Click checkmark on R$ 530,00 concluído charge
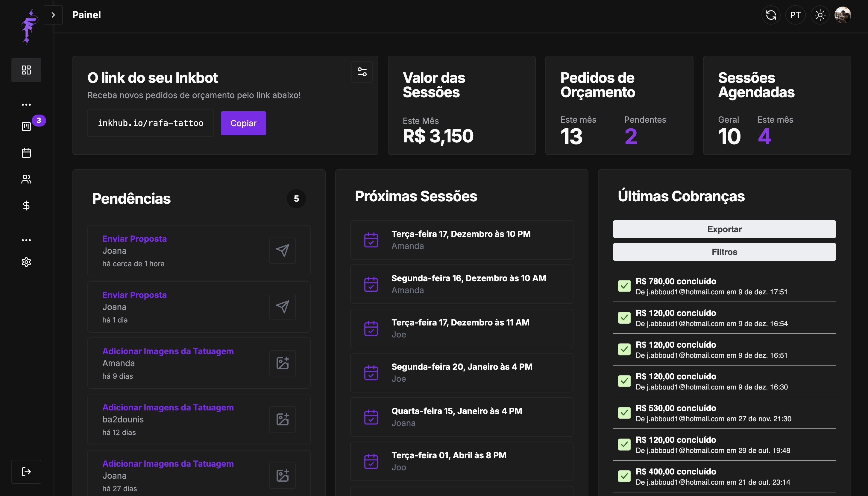 point(624,413)
